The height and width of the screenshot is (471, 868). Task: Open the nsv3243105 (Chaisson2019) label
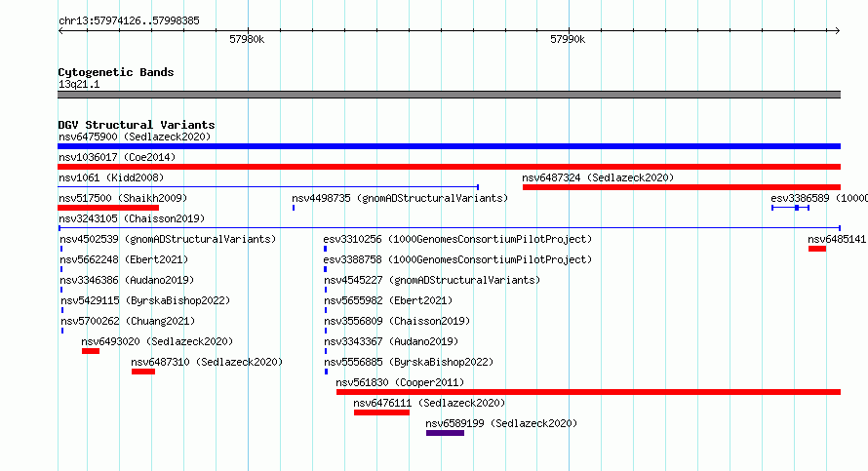click(x=132, y=218)
